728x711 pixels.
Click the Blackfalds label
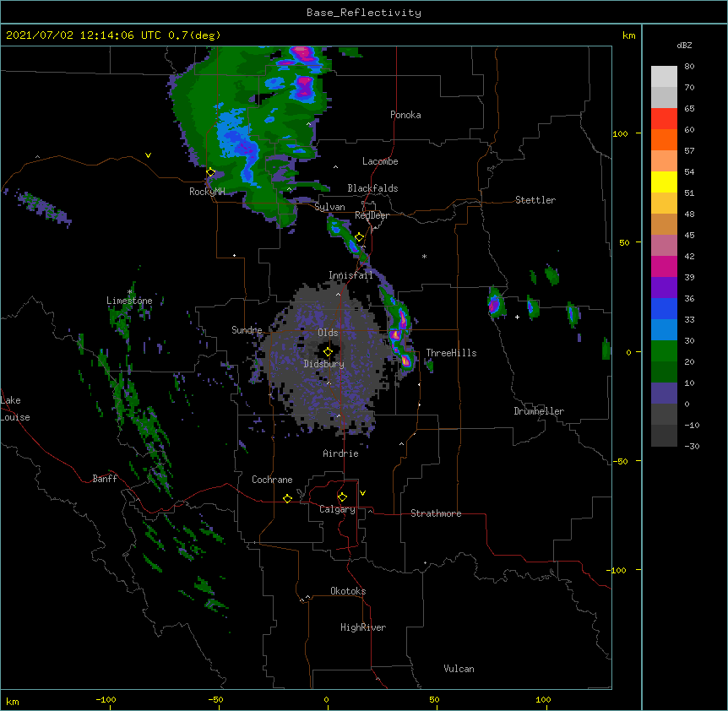pyautogui.click(x=372, y=188)
